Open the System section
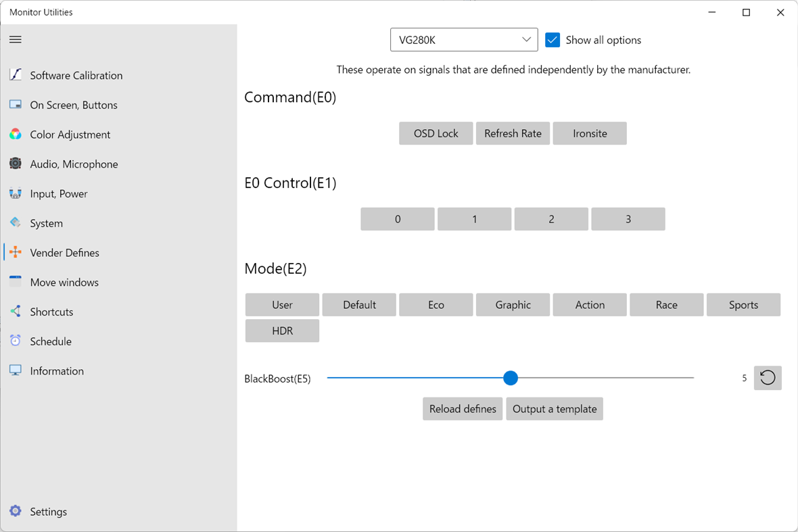This screenshot has height=532, width=798. [16, 223]
